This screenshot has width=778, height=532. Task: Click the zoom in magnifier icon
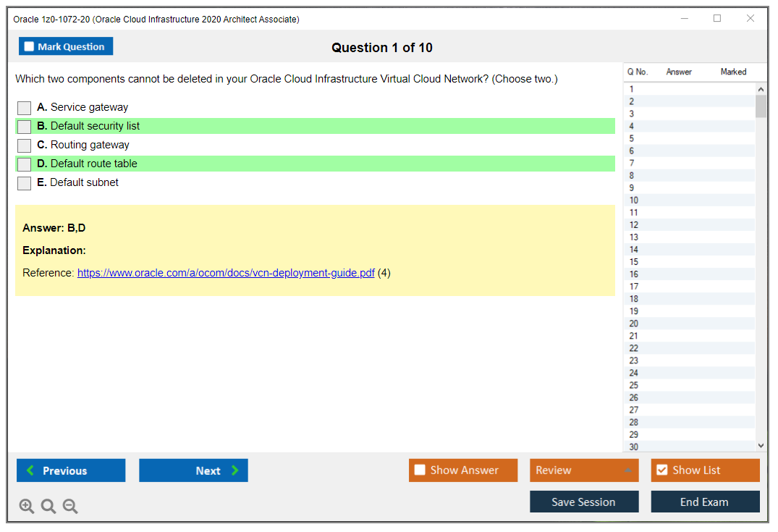pyautogui.click(x=27, y=507)
